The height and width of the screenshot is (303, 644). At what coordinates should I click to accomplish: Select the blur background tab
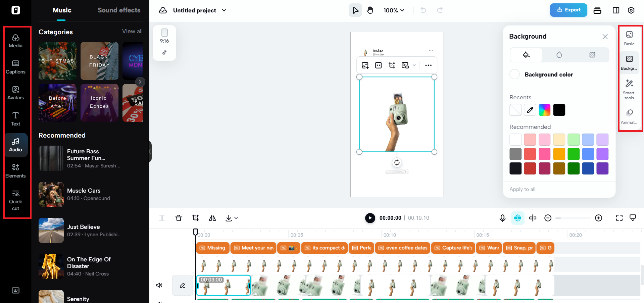click(x=559, y=55)
